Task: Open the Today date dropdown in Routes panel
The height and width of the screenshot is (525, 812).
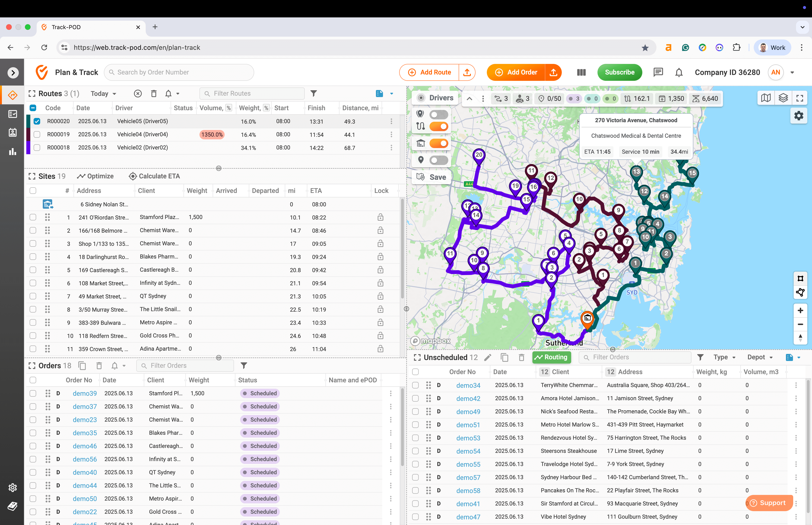Action: [103, 93]
